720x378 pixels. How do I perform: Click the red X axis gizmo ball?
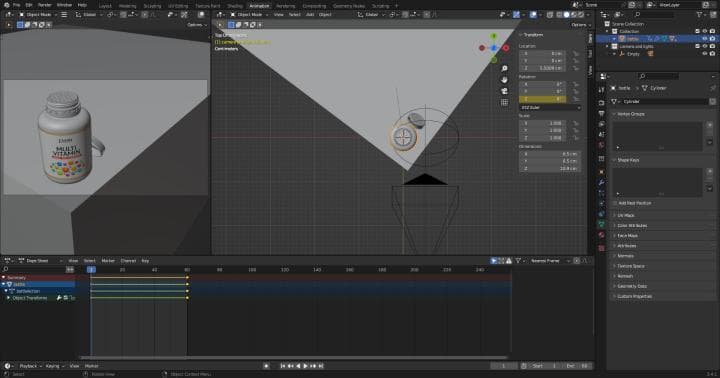[x=506, y=48]
